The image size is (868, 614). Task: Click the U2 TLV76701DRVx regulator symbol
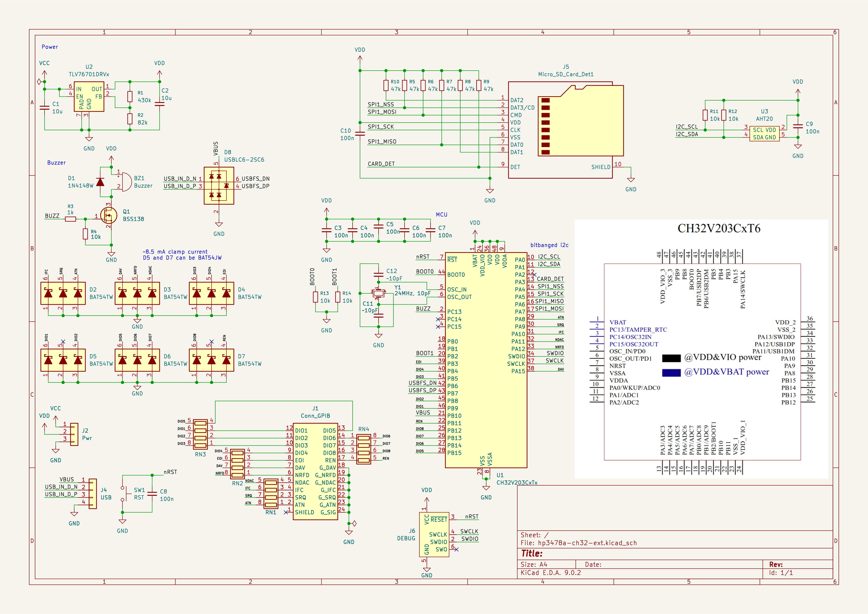[89, 97]
